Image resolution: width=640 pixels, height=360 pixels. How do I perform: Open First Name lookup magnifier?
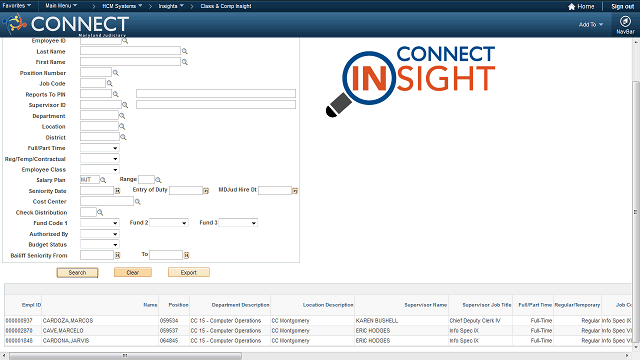[x=184, y=62]
